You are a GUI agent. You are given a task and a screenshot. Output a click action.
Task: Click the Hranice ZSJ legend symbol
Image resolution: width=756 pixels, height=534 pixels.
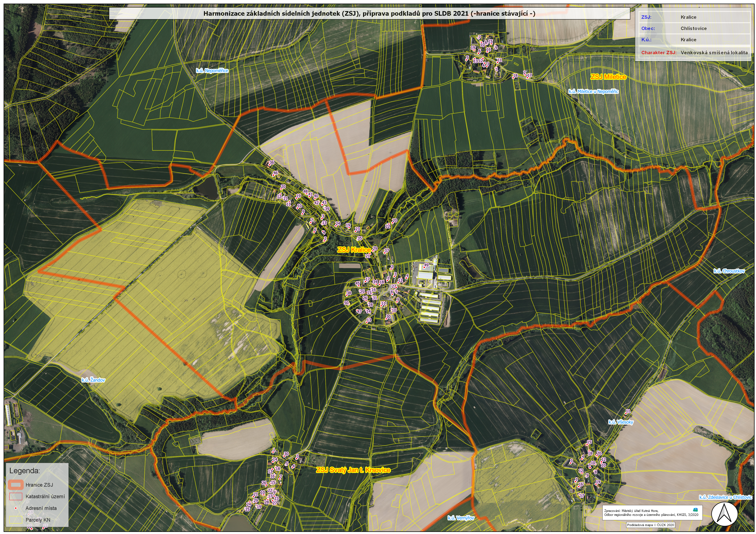coord(16,484)
